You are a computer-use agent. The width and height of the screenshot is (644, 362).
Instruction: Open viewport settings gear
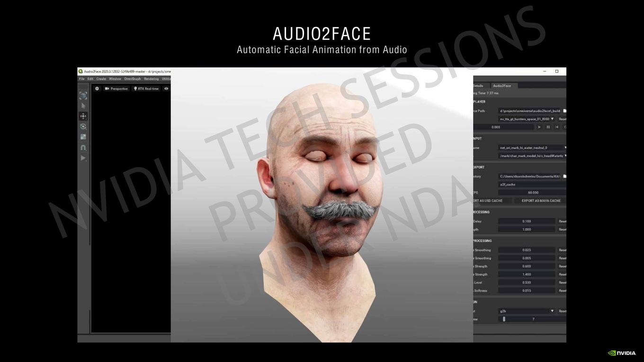[x=97, y=88]
